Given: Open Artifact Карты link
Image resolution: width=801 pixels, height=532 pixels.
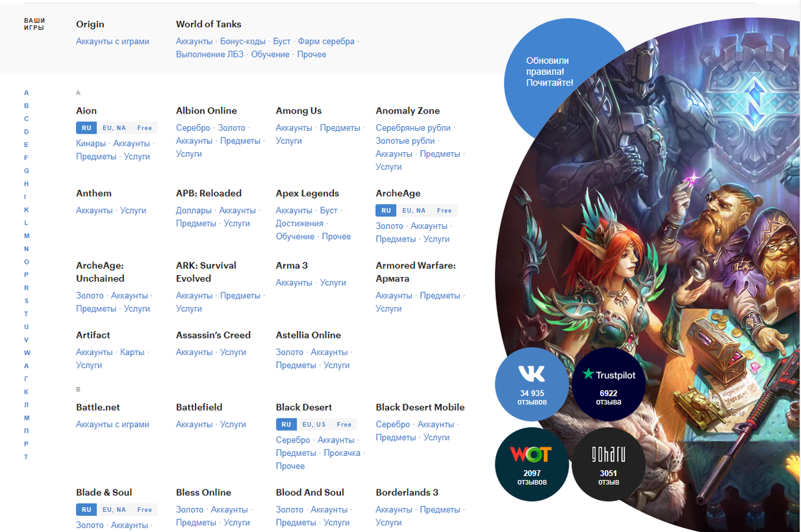Looking at the screenshot, I should point(132,352).
